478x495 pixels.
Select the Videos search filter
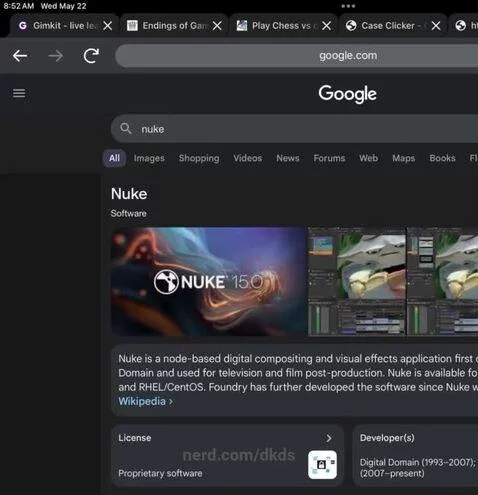coord(248,158)
